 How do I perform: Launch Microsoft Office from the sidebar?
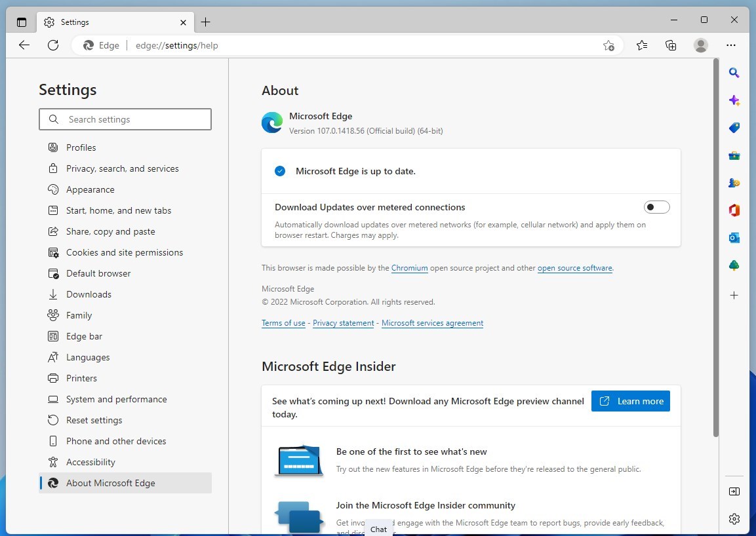tap(734, 210)
